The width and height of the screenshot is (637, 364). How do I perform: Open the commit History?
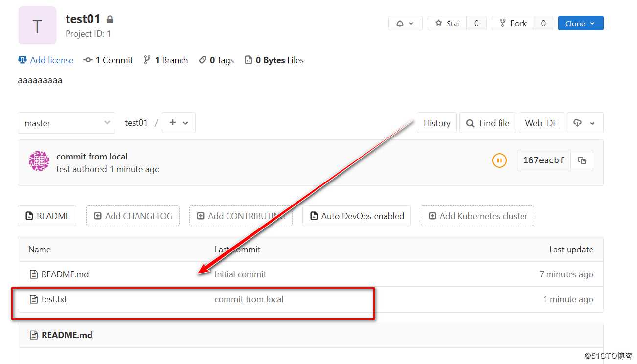point(437,123)
